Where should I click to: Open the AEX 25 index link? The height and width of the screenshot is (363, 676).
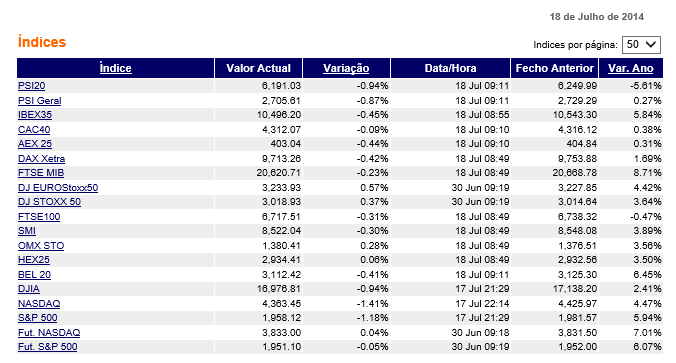tap(35, 144)
